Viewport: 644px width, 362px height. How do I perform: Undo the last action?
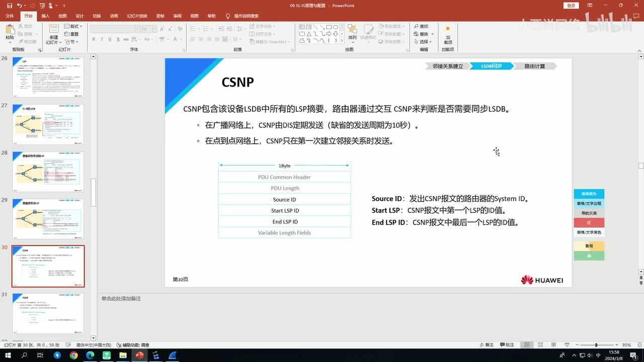(x=19, y=6)
